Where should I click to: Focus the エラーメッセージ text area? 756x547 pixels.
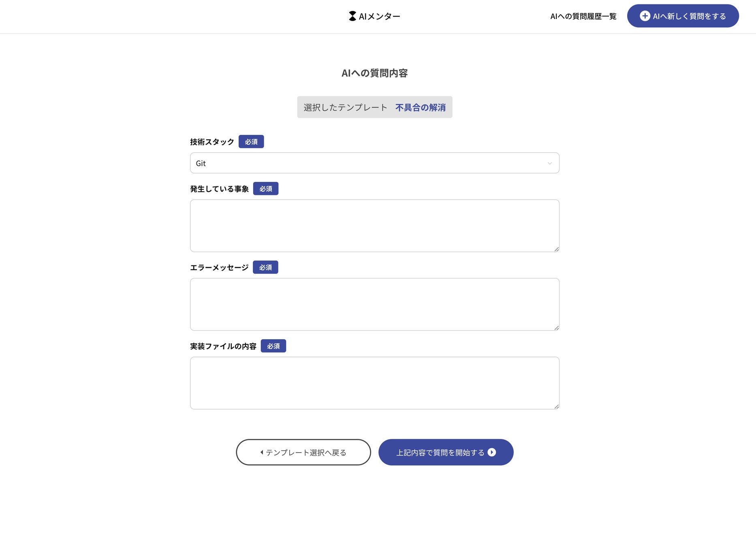[374, 304]
